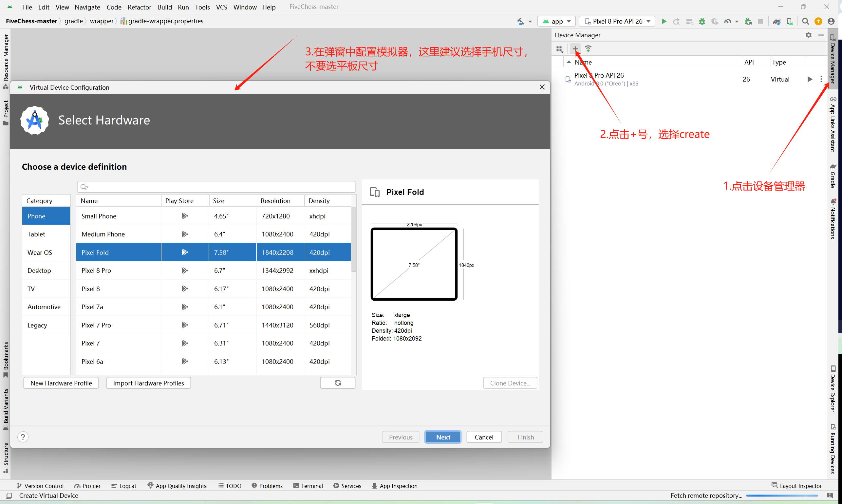This screenshot has width=842, height=504.
Task: Open the Refactor menu
Action: coord(139,7)
